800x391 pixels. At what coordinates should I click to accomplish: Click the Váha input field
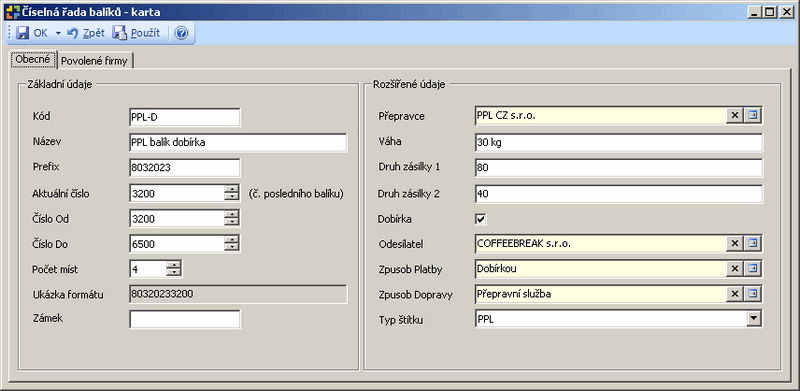tap(619, 142)
